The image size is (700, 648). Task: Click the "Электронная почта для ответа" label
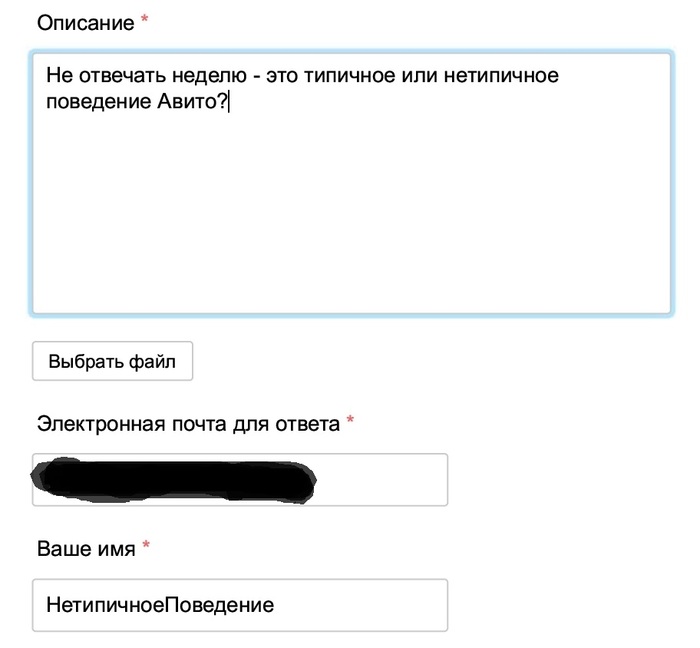click(x=188, y=424)
